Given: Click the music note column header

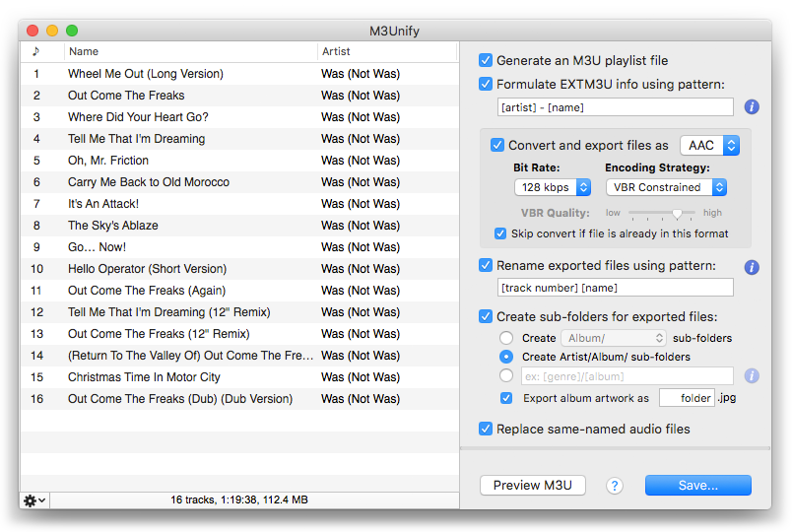Looking at the screenshot, I should [x=36, y=51].
